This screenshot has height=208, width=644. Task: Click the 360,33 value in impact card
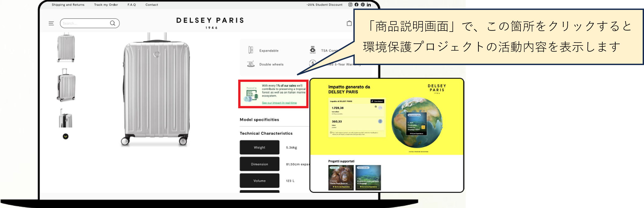[337, 122]
